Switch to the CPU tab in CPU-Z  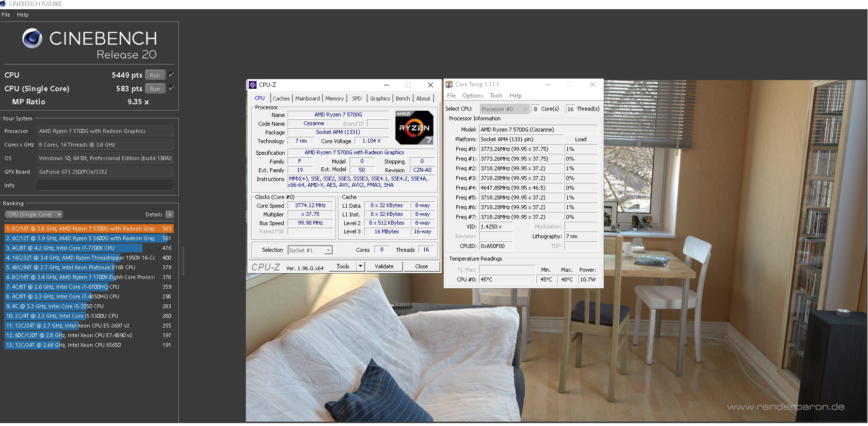pyautogui.click(x=260, y=98)
